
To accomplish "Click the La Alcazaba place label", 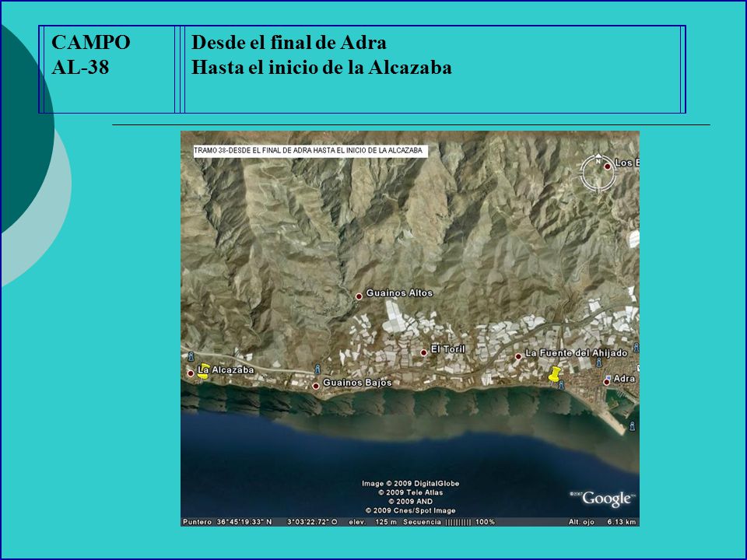I will pos(226,369).
